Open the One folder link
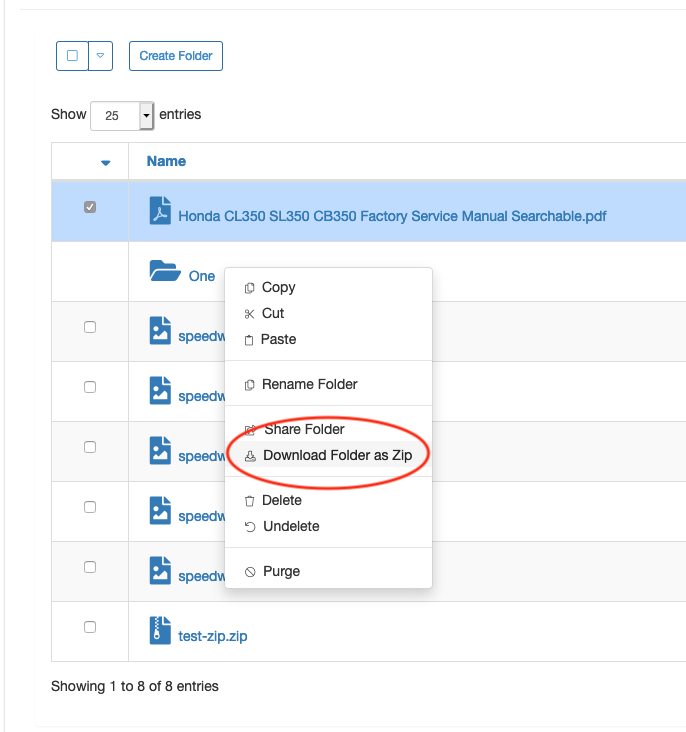This screenshot has width=686, height=732. pos(202,276)
